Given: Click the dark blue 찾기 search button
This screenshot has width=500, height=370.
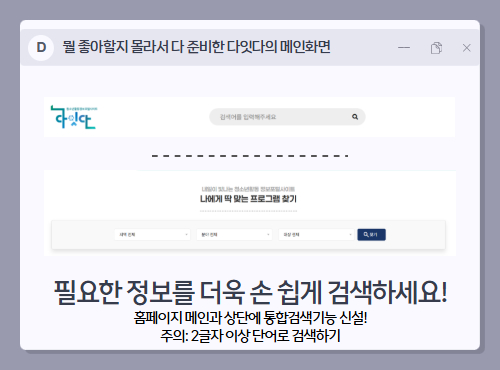Looking at the screenshot, I should 371,235.
